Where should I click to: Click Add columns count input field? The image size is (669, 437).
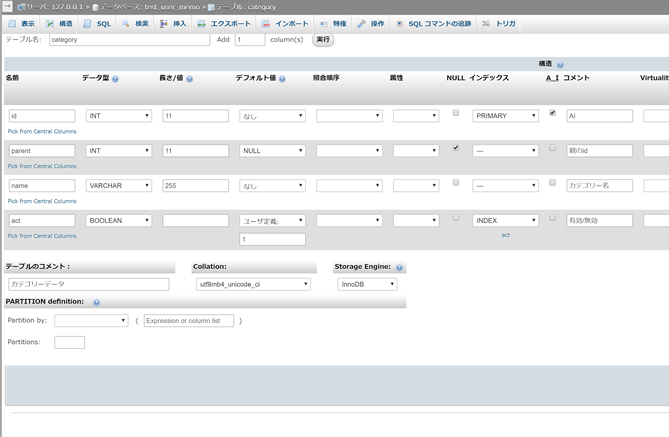[x=250, y=40]
